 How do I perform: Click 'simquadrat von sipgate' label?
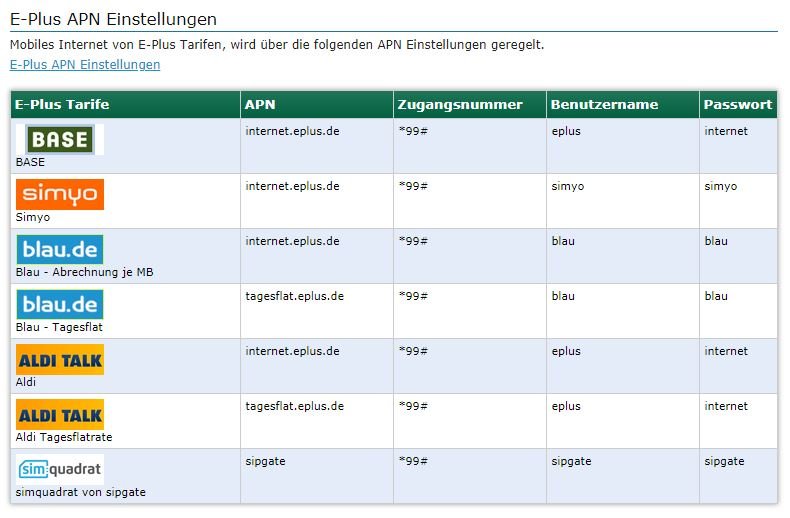[x=81, y=492]
